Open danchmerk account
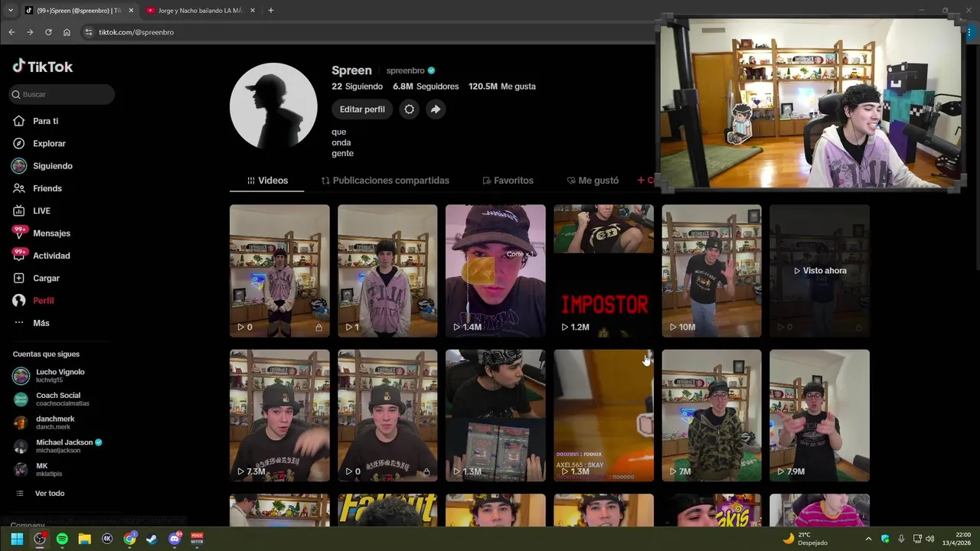This screenshot has width=980, height=551. (55, 422)
